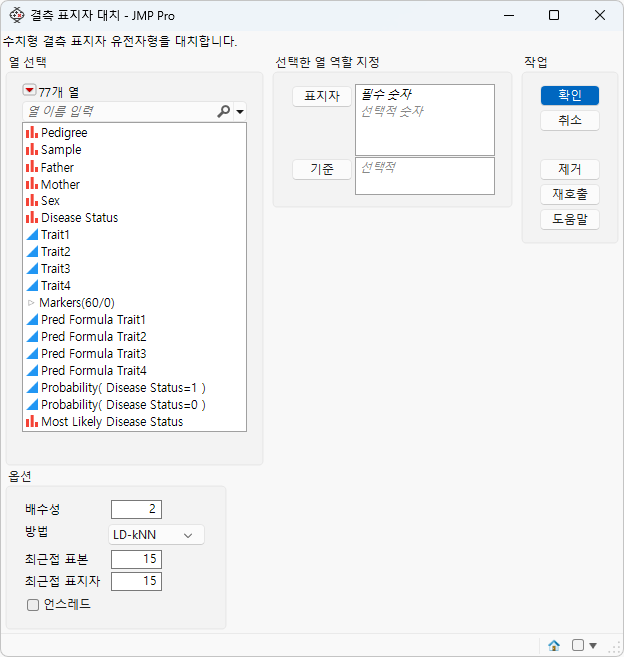Assign column with the 표지자 role button
Viewport: 624px width, 657px height.
coord(321,96)
